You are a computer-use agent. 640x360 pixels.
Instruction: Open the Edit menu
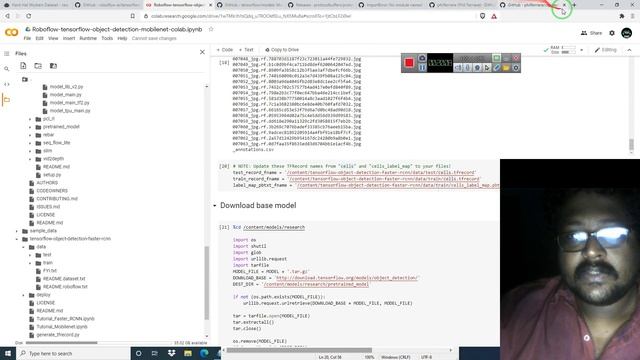[39, 38]
